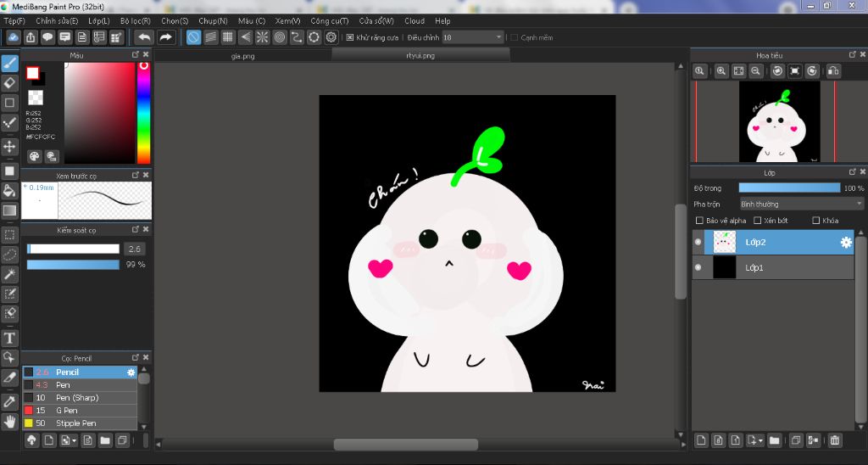This screenshot has height=465, width=868.
Task: Select the Pen (Sharp) brush
Action: (80, 397)
